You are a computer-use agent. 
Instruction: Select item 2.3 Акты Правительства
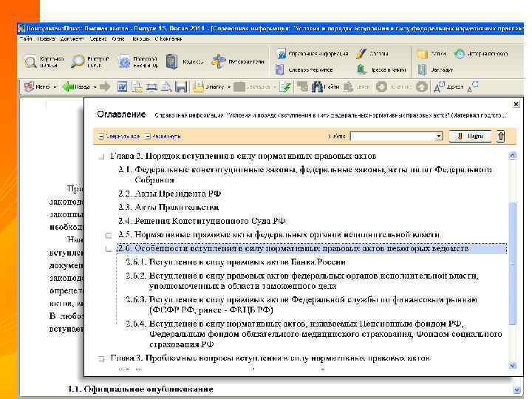[x=168, y=208]
